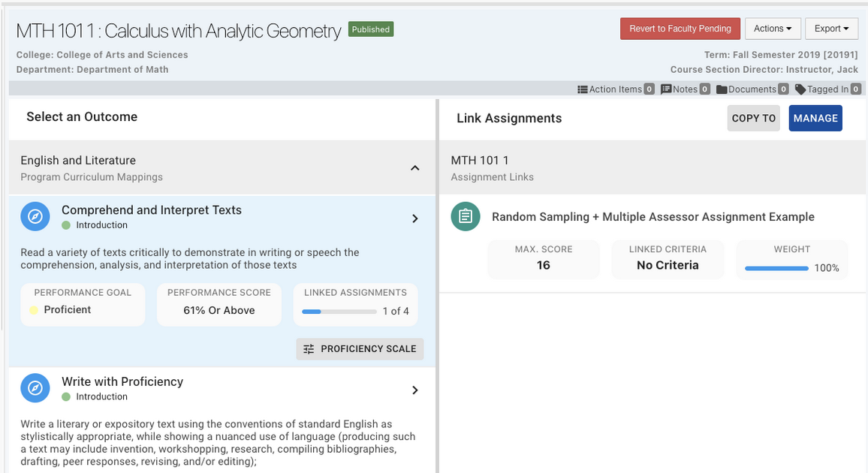Collapse the English and Literature section
868x473 pixels.
(x=414, y=168)
